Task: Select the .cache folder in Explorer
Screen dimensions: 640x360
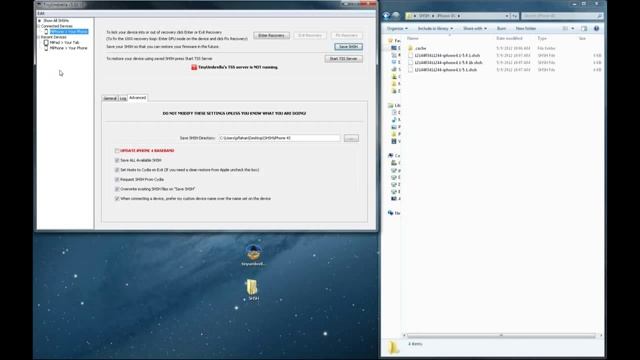Action: coord(420,48)
